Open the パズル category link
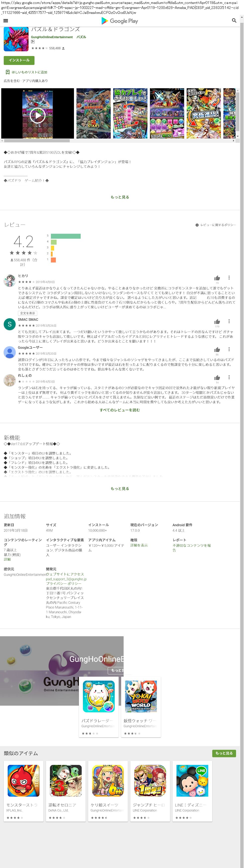This screenshot has height=868, width=244. coord(81,37)
